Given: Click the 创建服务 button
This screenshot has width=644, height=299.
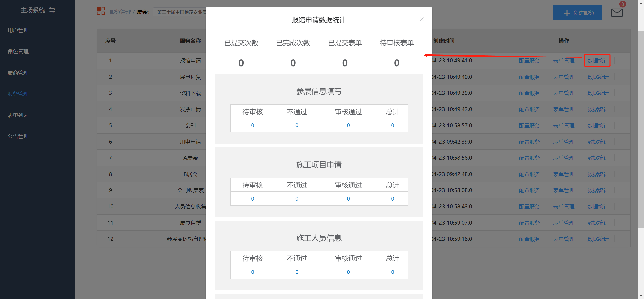Looking at the screenshot, I should [x=577, y=13].
